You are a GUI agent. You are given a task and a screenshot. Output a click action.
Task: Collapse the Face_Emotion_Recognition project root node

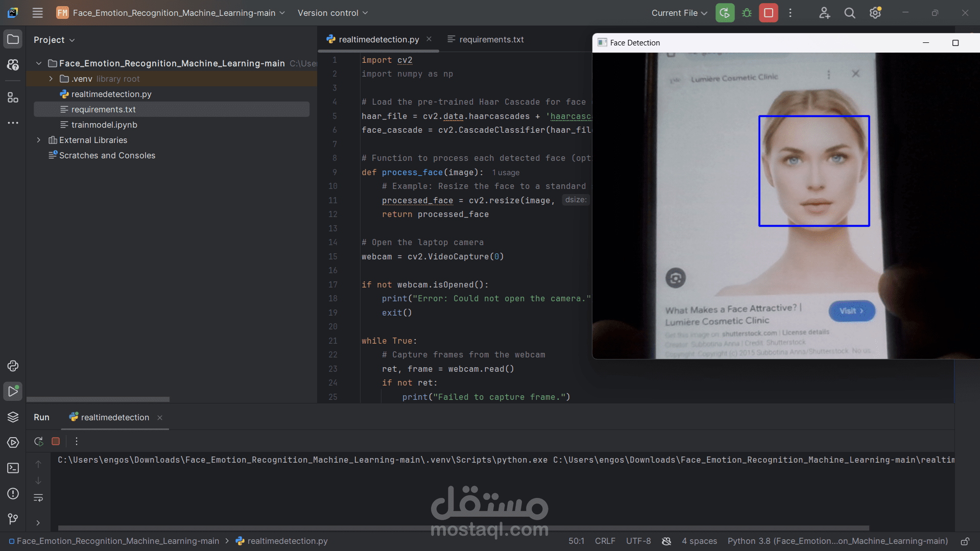click(38, 63)
